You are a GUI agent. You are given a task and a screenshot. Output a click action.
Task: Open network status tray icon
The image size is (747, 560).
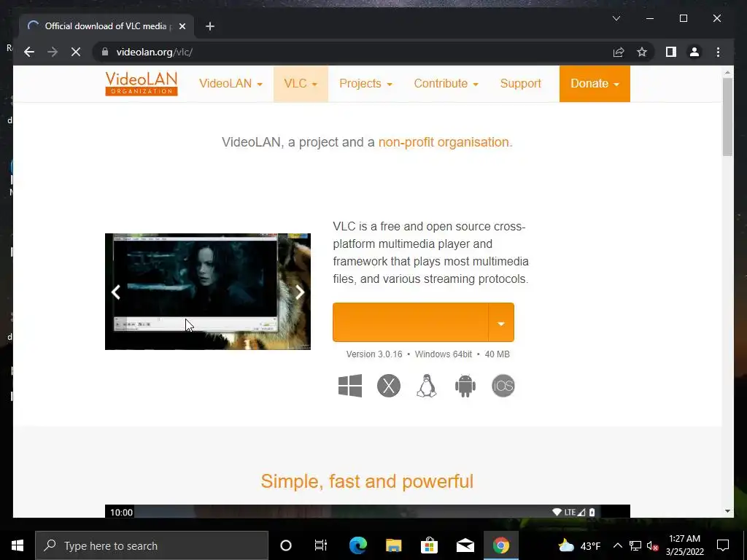click(x=635, y=545)
